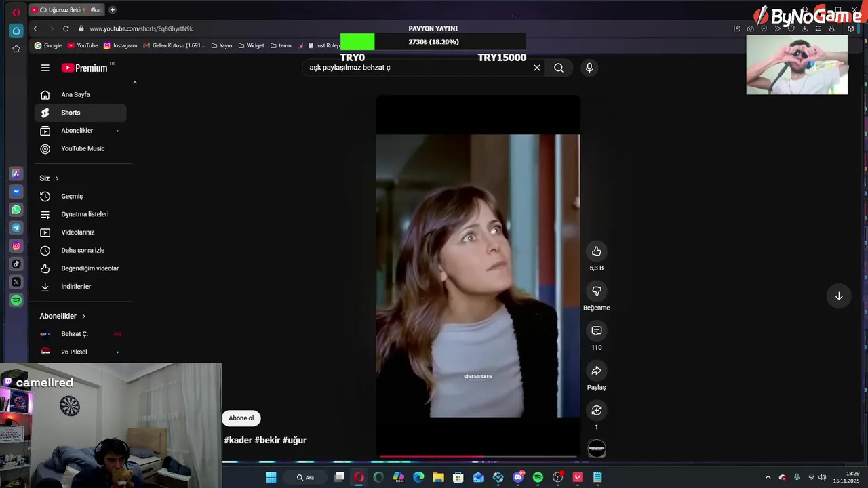Clear the search box text
868x488 pixels.
[x=537, y=68]
